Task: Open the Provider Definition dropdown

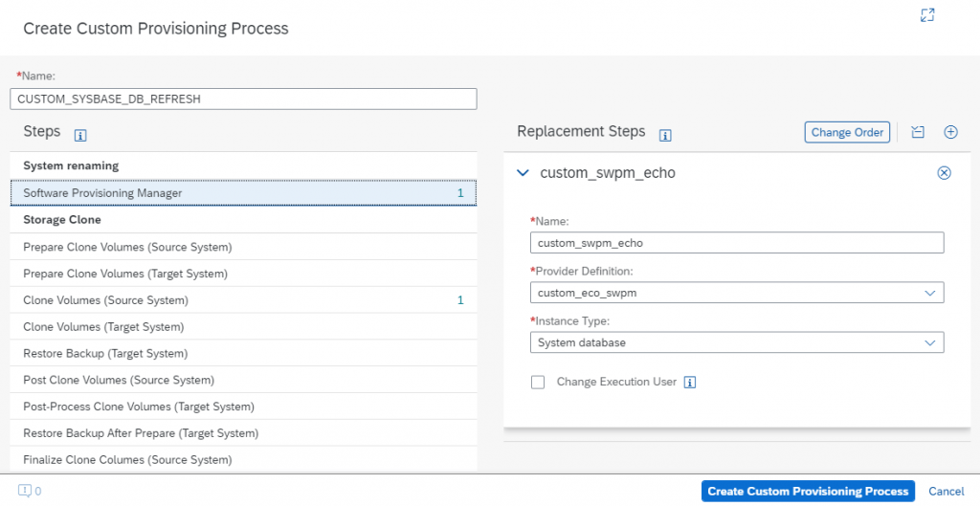Action: pyautogui.click(x=737, y=293)
